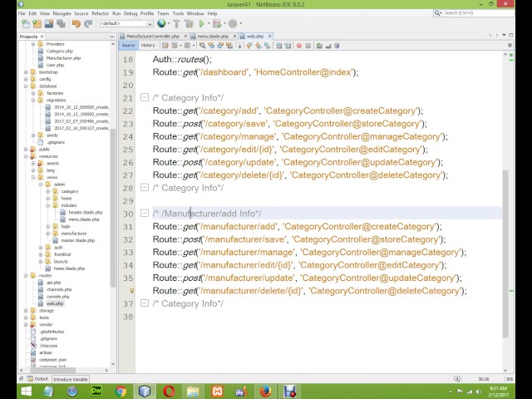Open the <default> configuration dropdown
Image resolution: width=532 pixels, height=399 pixels.
tap(126, 23)
